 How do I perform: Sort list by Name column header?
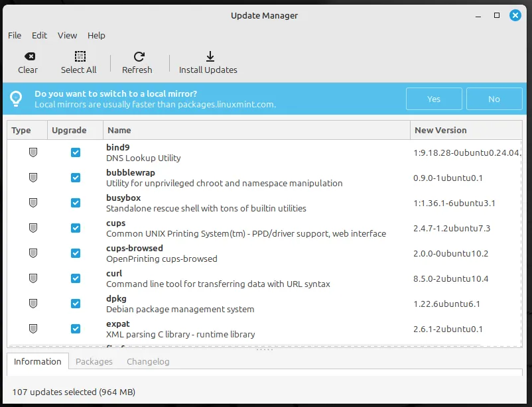pyautogui.click(x=256, y=131)
